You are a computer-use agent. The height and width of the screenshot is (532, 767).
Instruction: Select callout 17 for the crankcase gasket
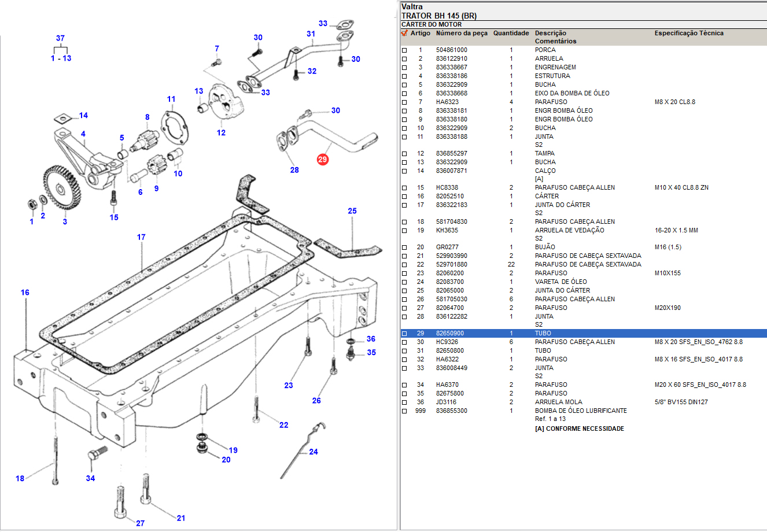[141, 237]
